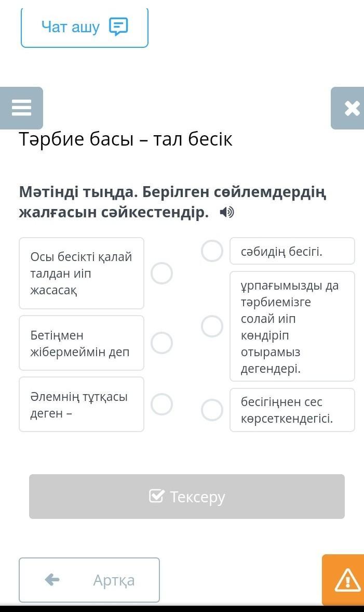Open the hamburger menu
The image size is (364, 612).
[x=22, y=108]
